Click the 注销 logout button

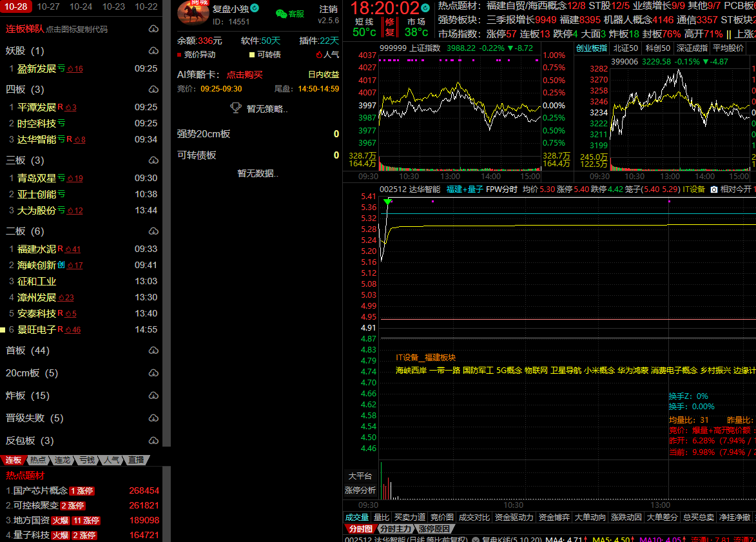328,9
